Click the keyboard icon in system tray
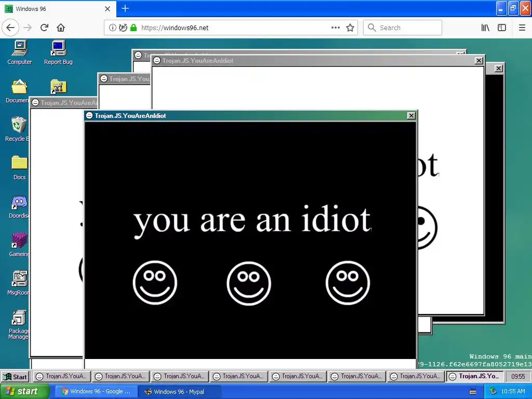The width and height of the screenshot is (532, 399). (x=473, y=392)
